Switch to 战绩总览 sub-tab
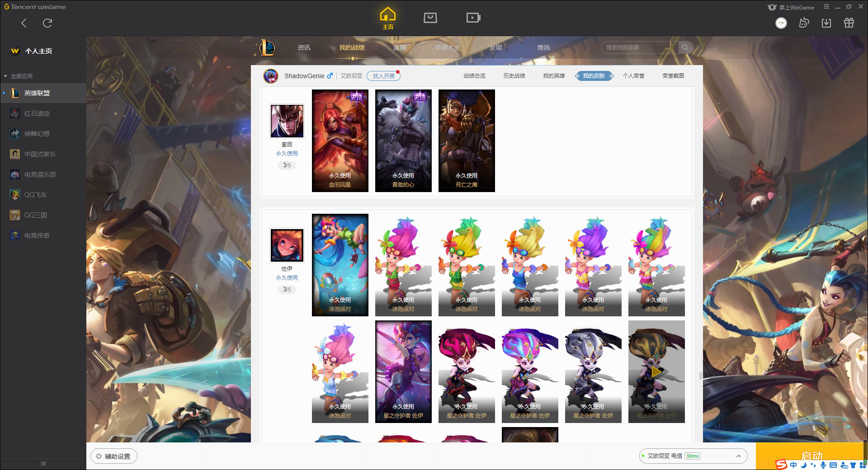 tap(474, 76)
